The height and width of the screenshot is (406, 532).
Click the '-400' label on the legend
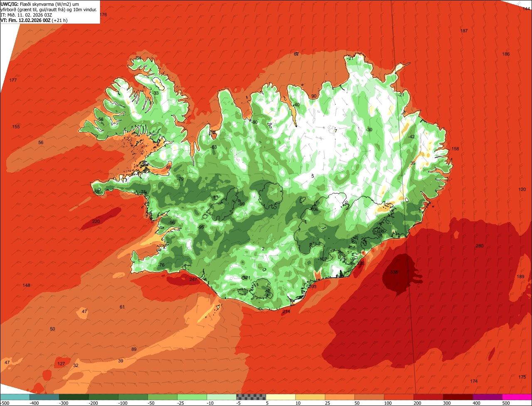click(34, 403)
